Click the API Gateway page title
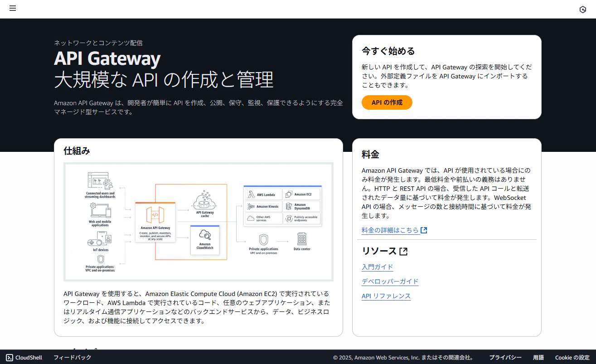The height and width of the screenshot is (364, 596). pyautogui.click(x=107, y=58)
